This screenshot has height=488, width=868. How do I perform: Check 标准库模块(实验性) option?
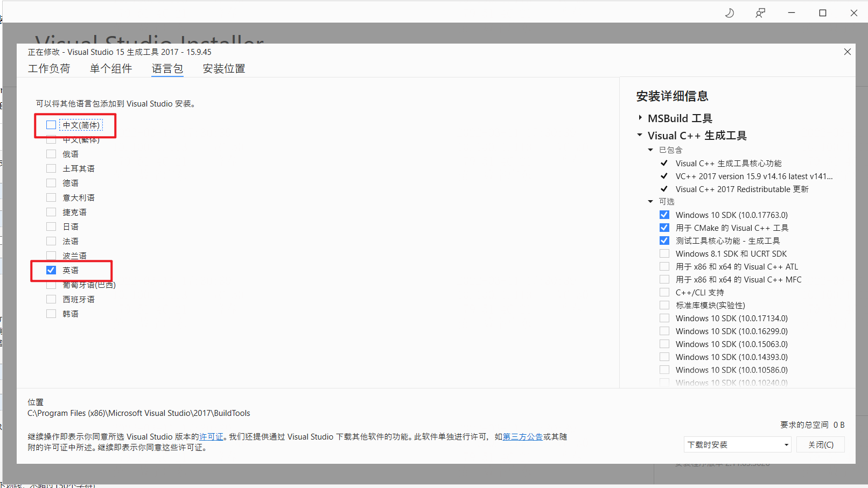pyautogui.click(x=664, y=305)
